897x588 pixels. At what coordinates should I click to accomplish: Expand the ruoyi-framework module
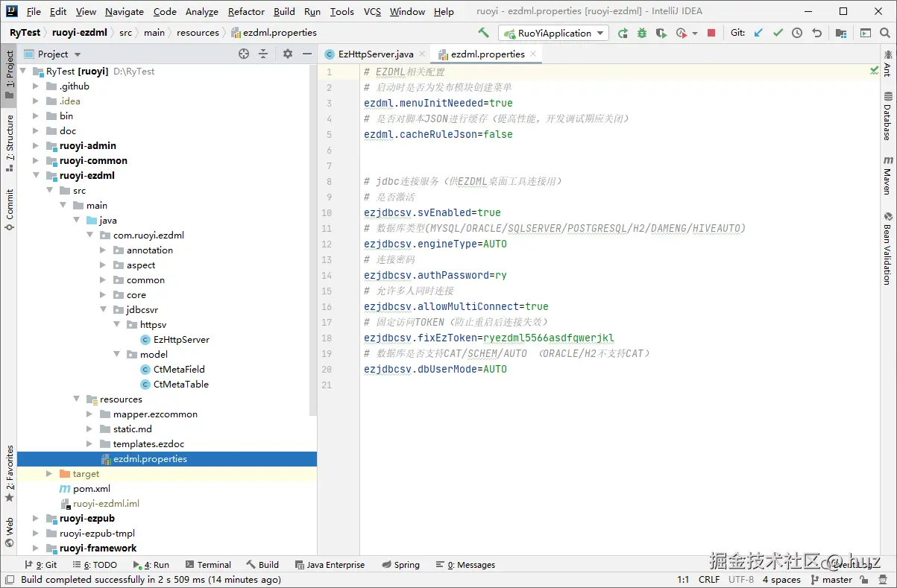tap(36, 548)
